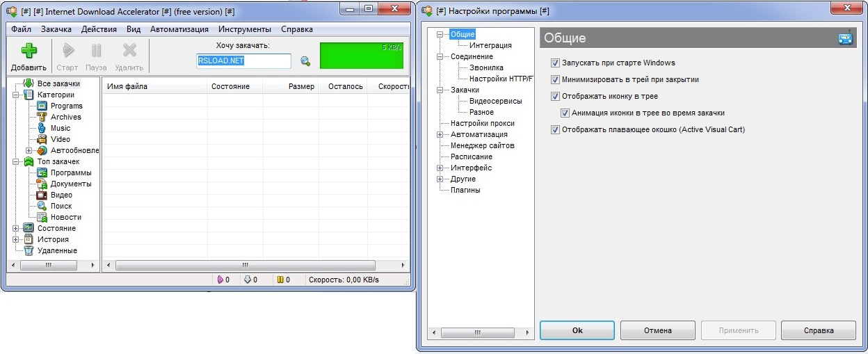This screenshot has width=868, height=354.
Task: Click the Видео top downloads icon
Action: click(42, 195)
